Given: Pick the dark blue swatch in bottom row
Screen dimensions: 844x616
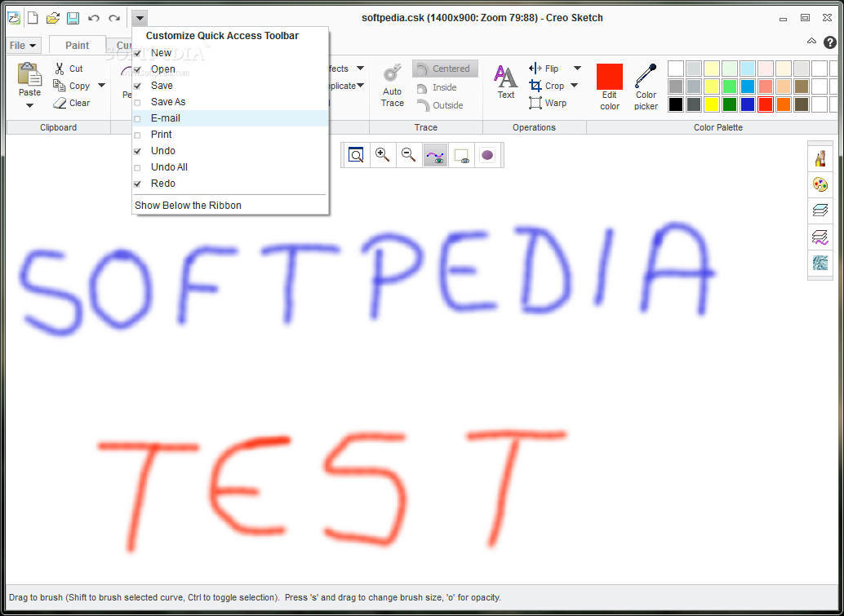Looking at the screenshot, I should [x=748, y=104].
